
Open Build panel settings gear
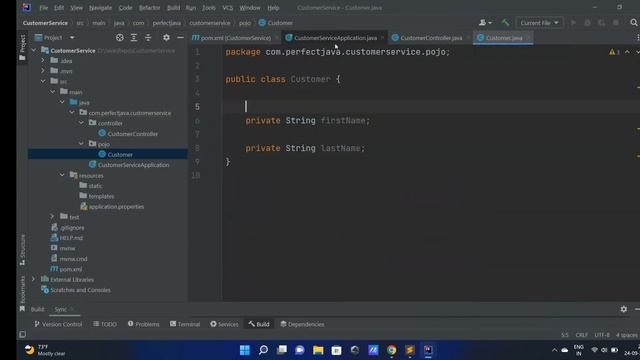tap(624, 309)
